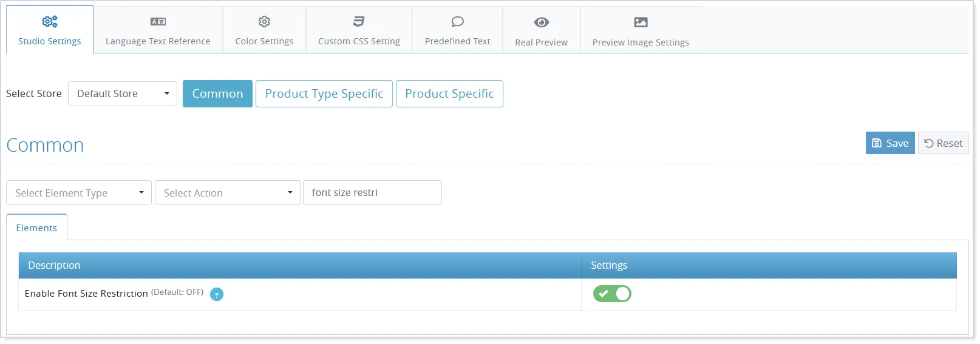Click the Common button
The width and height of the screenshot is (980, 344).
(217, 93)
